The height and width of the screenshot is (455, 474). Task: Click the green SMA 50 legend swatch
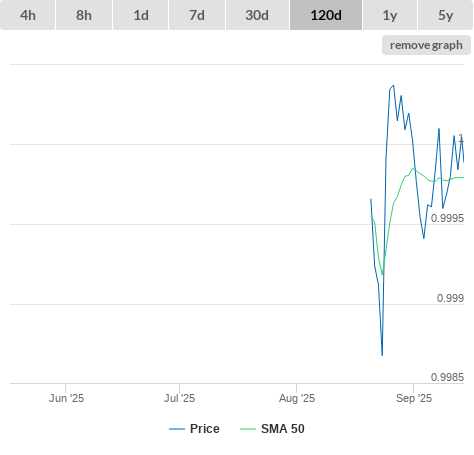[x=248, y=429]
